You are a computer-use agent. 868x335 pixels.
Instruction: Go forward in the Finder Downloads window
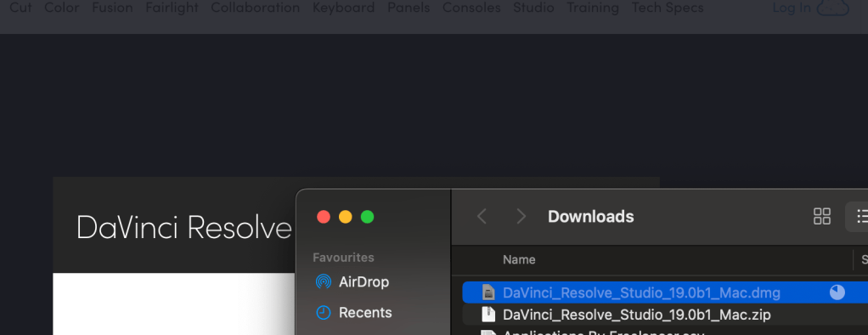[x=521, y=216]
